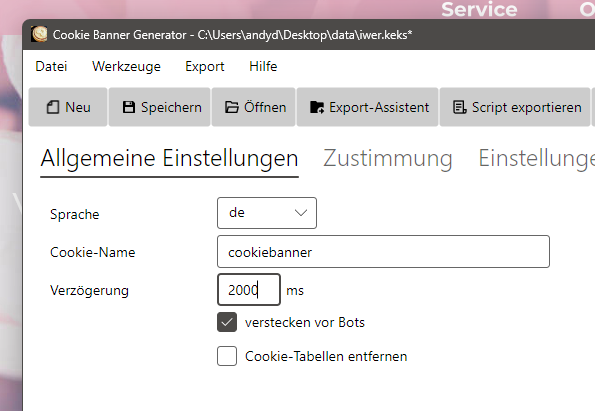Select the Allgemeine Einstellungen tab
595x411 pixels.
(169, 159)
